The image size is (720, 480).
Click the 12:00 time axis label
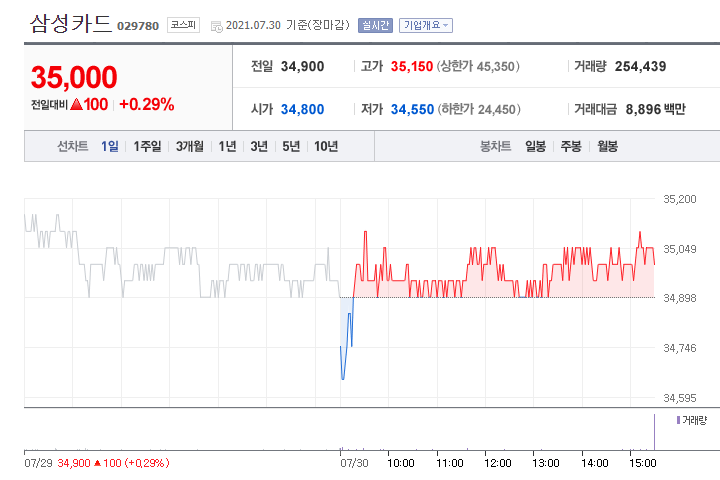[x=497, y=463]
